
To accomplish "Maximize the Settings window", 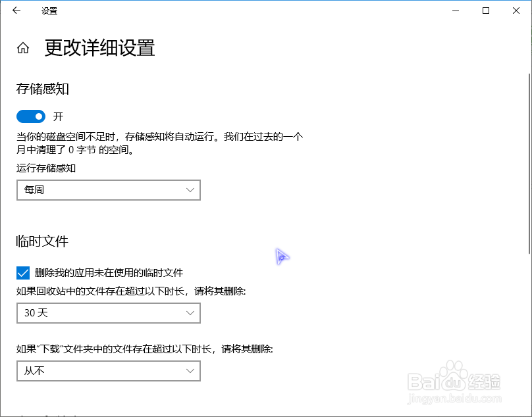I will click(x=486, y=11).
